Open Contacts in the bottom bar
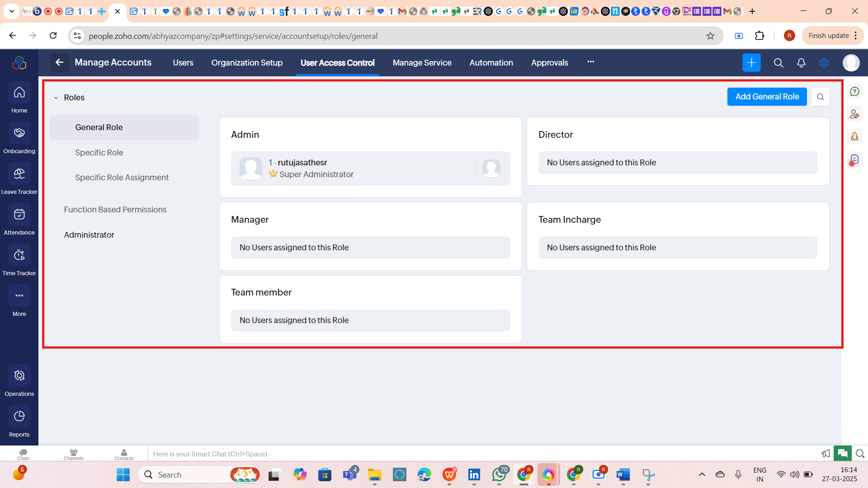Viewport: 868px width, 488px height. (x=124, y=454)
